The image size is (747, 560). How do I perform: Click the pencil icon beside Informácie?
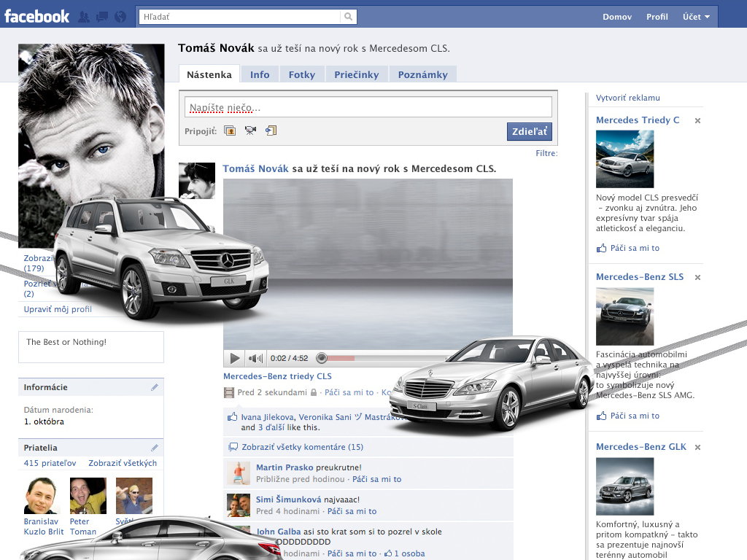(155, 387)
